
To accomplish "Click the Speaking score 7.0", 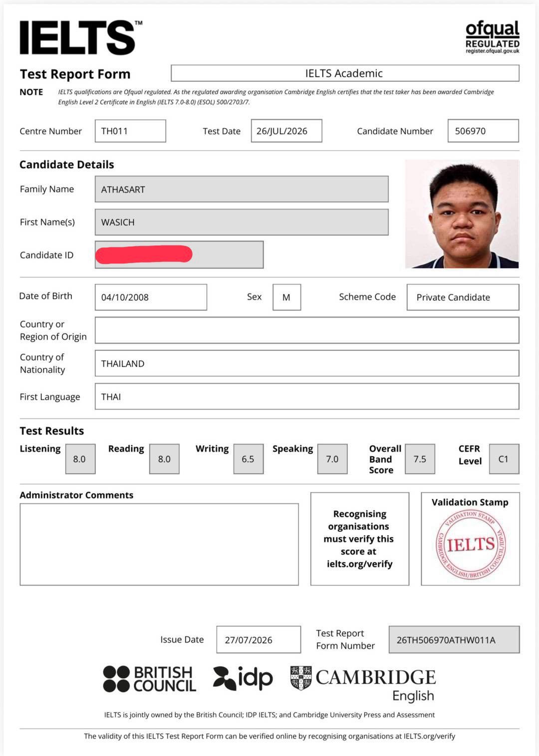I will pyautogui.click(x=332, y=459).
